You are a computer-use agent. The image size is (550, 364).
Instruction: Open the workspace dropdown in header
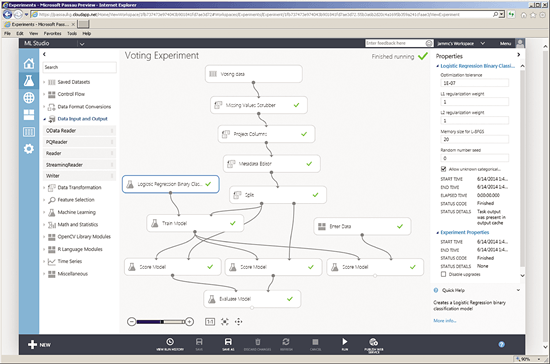[x=483, y=43]
